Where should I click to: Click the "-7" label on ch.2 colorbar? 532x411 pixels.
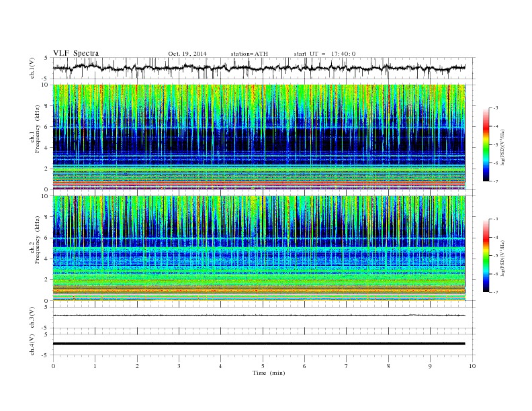[496, 292]
